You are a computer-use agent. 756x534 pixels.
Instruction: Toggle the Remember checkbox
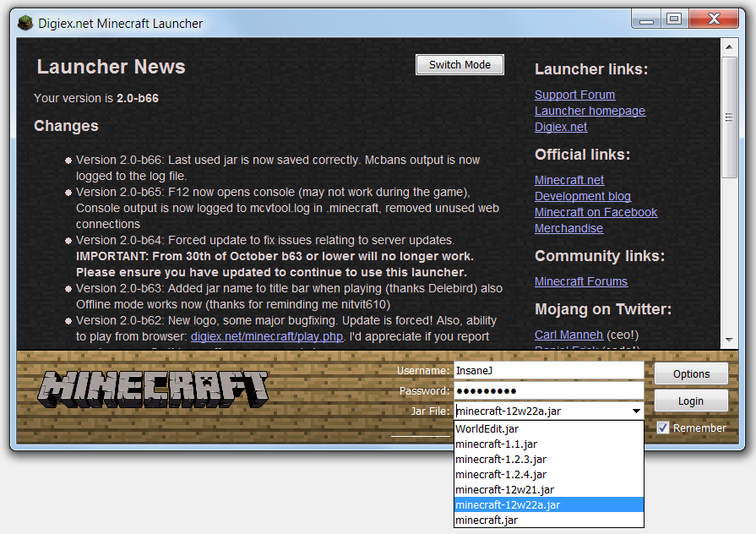[663, 428]
